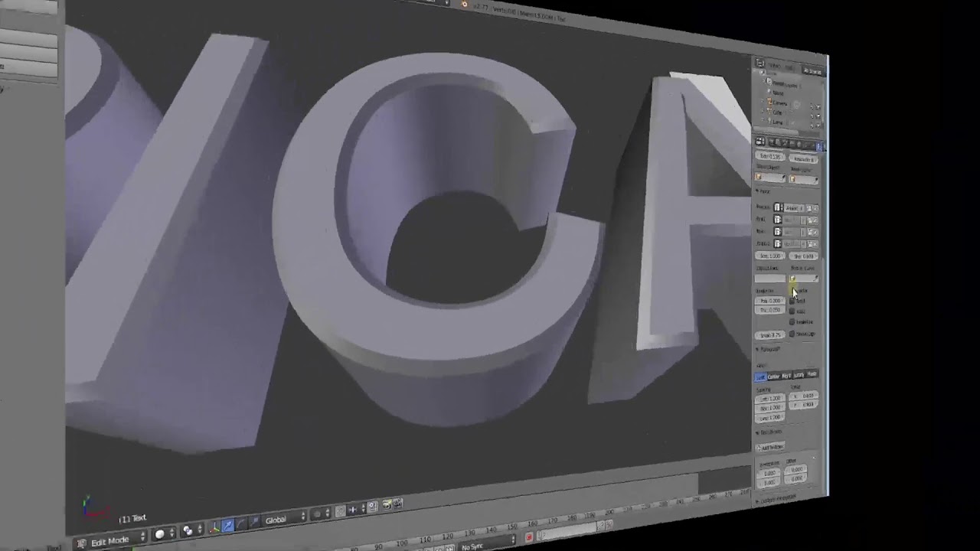980x551 pixels.
Task: Toggle visibility of Camera in outliner
Action: pos(812,106)
